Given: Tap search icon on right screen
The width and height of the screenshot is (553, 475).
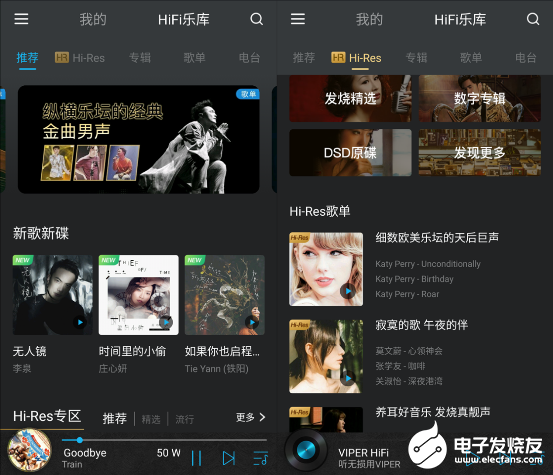Looking at the screenshot, I should coord(533,19).
